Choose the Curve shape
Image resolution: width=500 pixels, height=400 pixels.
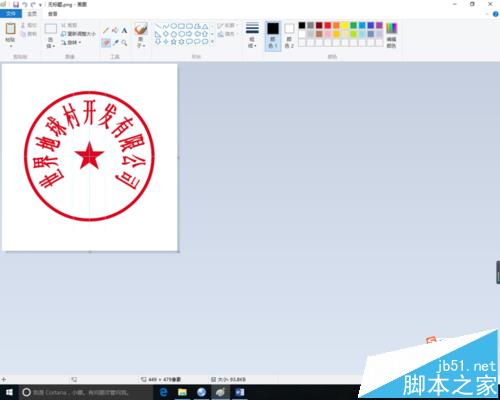tap(166, 26)
